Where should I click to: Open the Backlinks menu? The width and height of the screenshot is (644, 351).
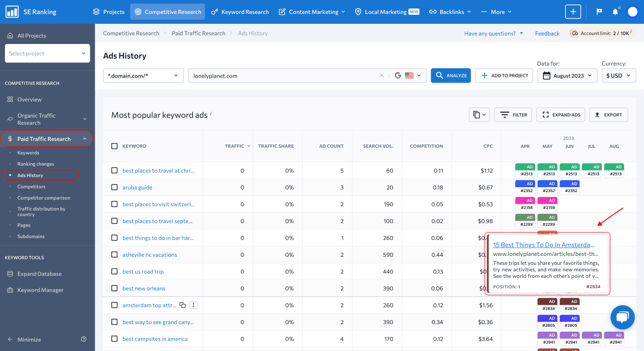pyautogui.click(x=450, y=12)
